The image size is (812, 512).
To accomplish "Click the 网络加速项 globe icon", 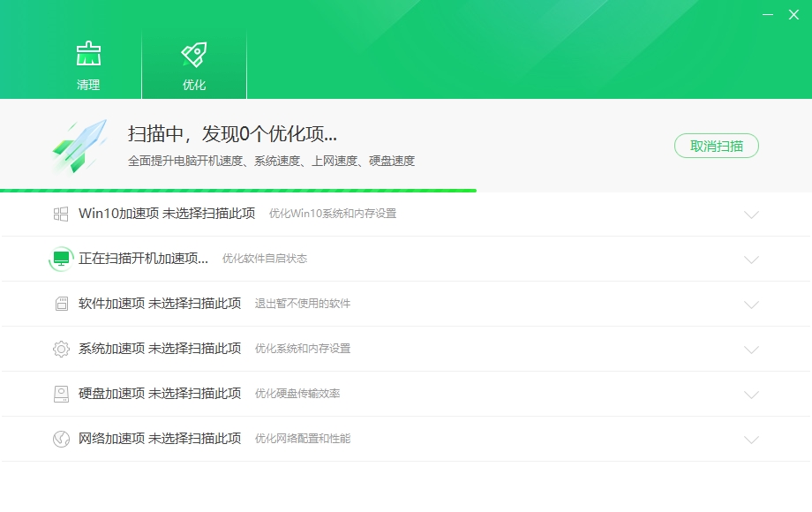I will 61,439.
